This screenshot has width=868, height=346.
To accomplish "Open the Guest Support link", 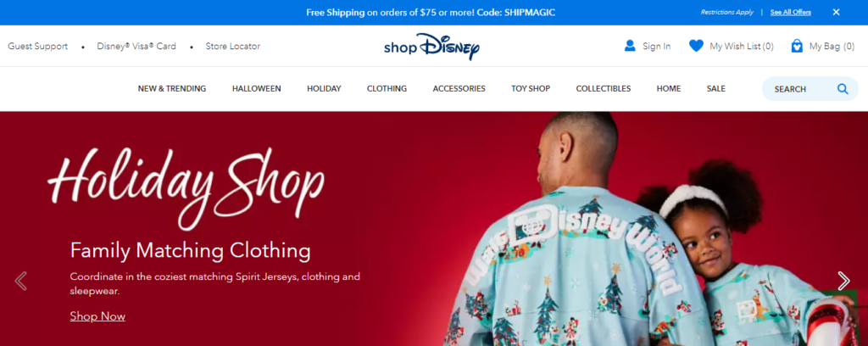I will 37,47.
